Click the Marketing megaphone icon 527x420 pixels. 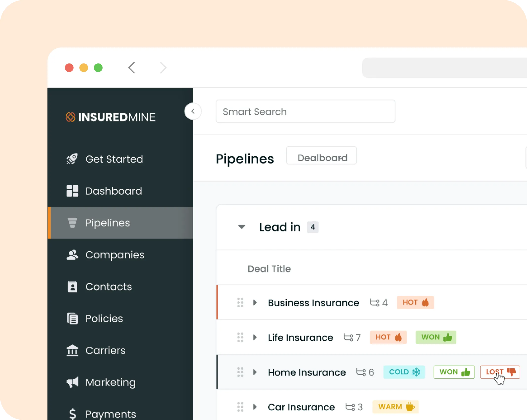[x=72, y=382]
